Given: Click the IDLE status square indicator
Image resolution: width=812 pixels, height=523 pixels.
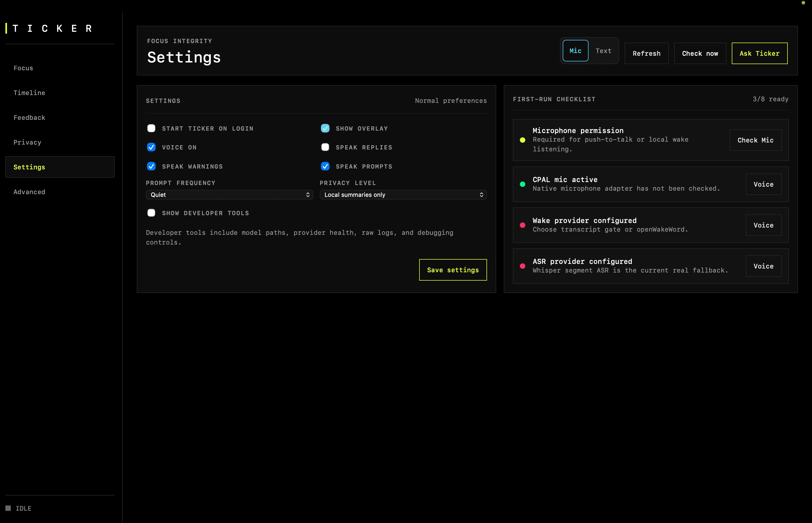Looking at the screenshot, I should click(x=8, y=508).
